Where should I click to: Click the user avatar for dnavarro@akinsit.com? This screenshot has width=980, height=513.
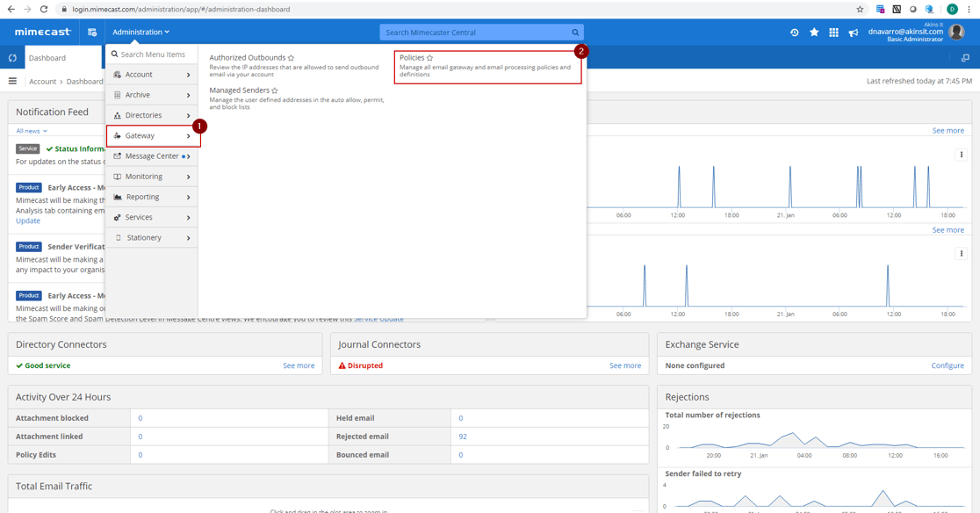point(955,31)
